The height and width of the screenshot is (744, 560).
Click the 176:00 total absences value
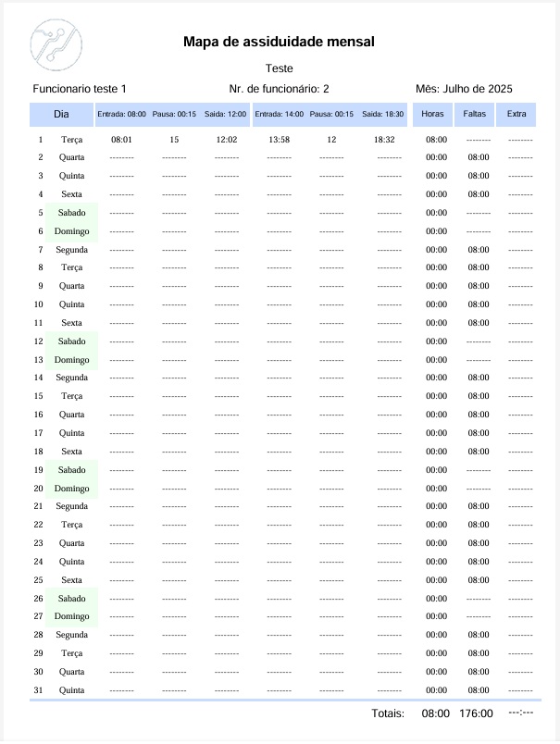[476, 713]
